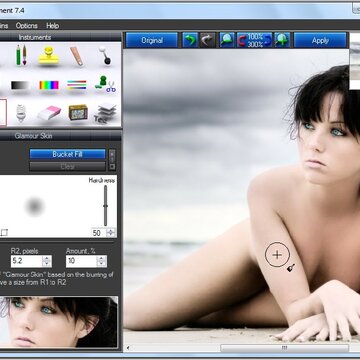
Task: Select the rainbow spectrum tool
Action: point(49,85)
